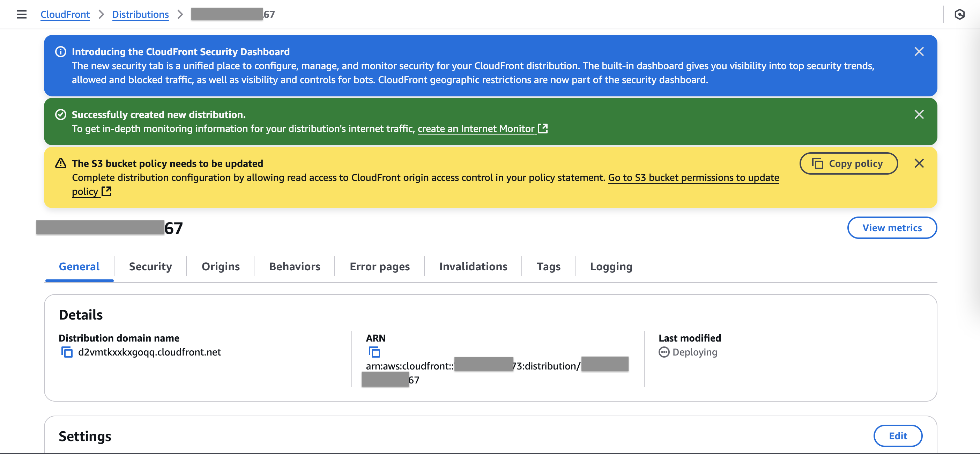
Task: Navigate to Distributions breadcrumb
Action: click(x=140, y=14)
